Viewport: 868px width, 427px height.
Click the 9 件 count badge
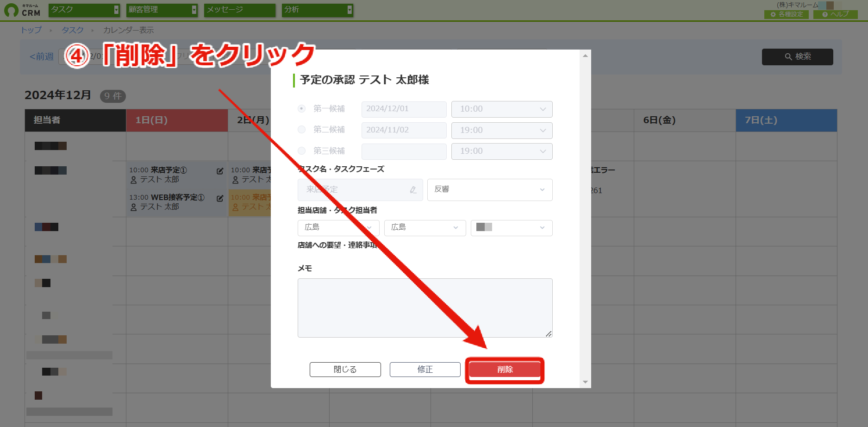click(113, 96)
